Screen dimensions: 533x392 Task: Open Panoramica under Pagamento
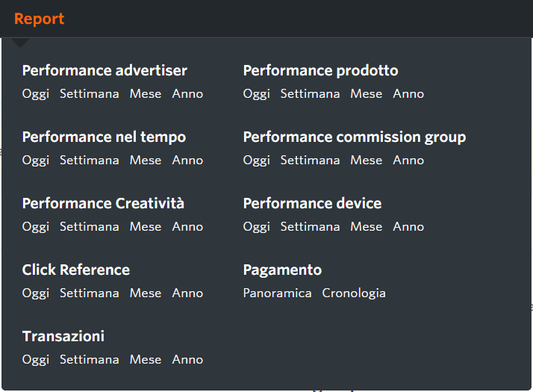[x=277, y=293]
